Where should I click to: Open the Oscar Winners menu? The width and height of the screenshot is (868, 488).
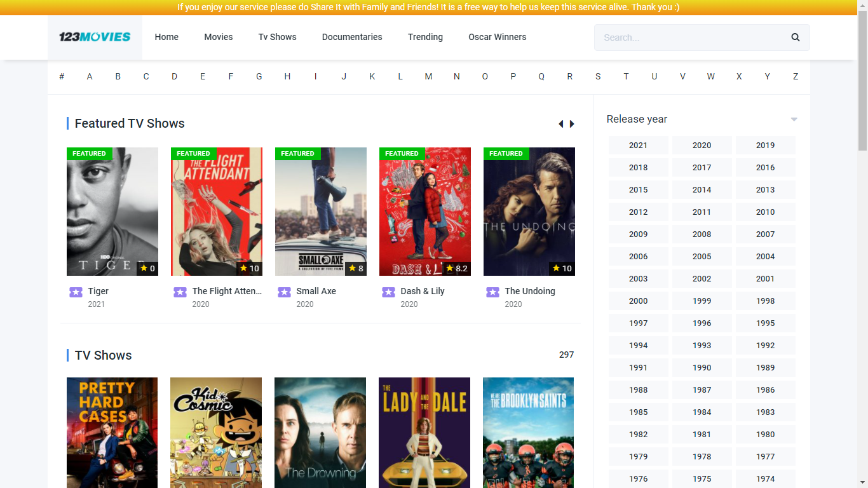pyautogui.click(x=498, y=37)
